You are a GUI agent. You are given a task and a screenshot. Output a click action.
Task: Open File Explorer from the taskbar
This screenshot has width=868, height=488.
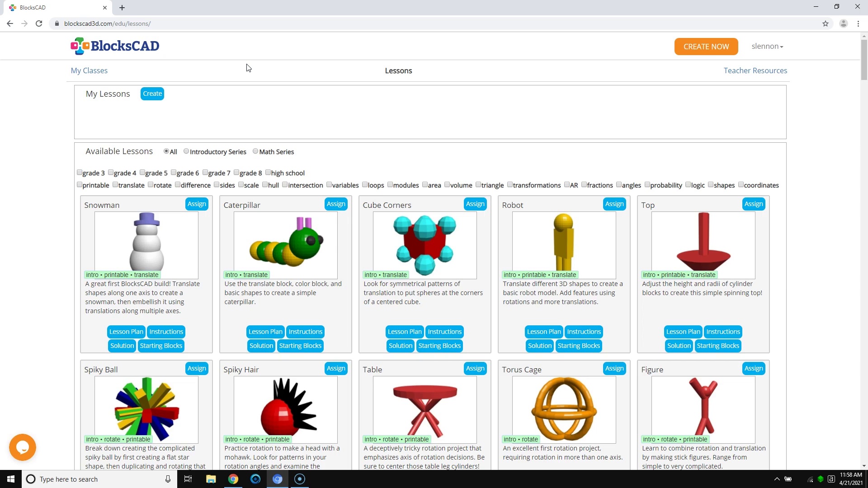[x=211, y=479]
